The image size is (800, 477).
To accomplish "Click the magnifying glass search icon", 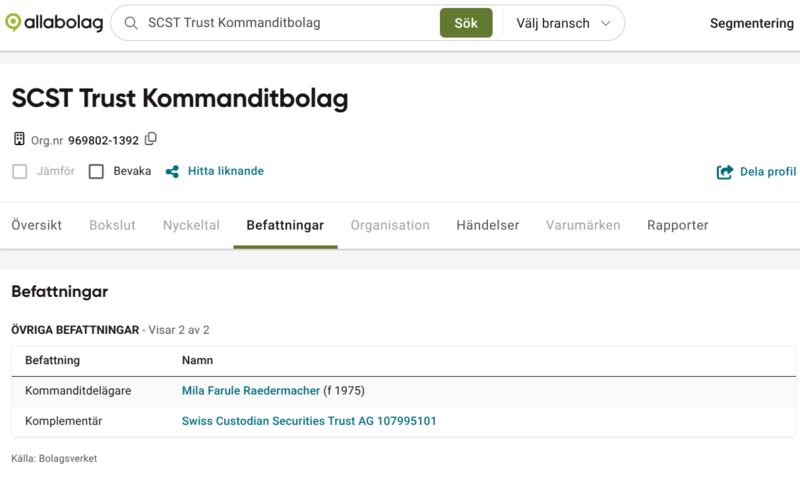I will pos(131,23).
